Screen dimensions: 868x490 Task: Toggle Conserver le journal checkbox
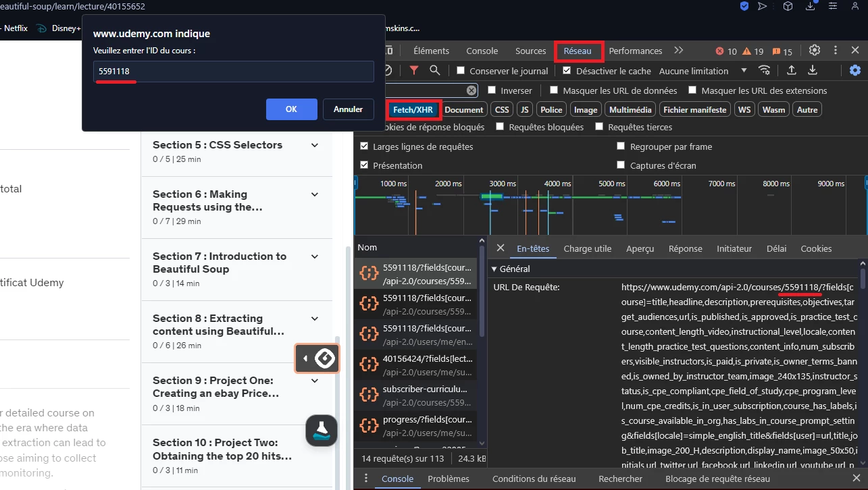point(461,71)
